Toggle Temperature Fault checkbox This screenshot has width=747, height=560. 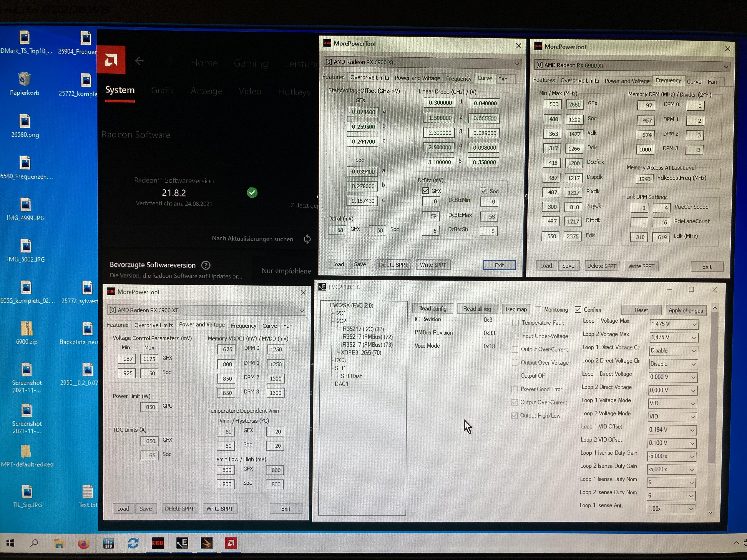coord(515,323)
